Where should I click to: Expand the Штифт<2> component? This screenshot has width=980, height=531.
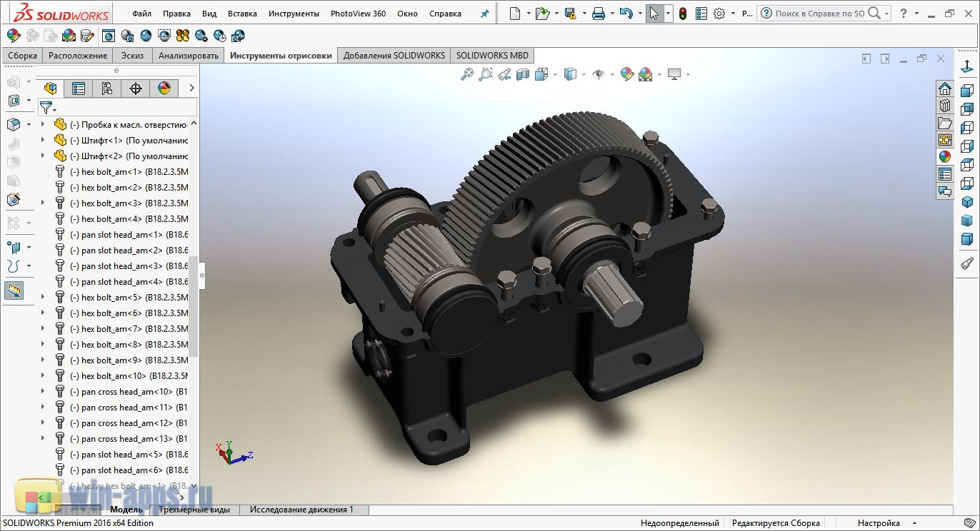click(43, 156)
